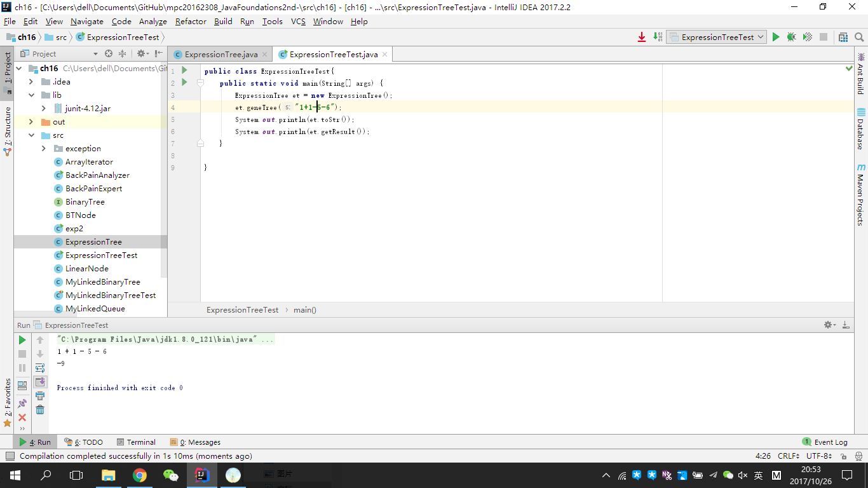
Task: Open the Build menu
Action: tap(223, 21)
